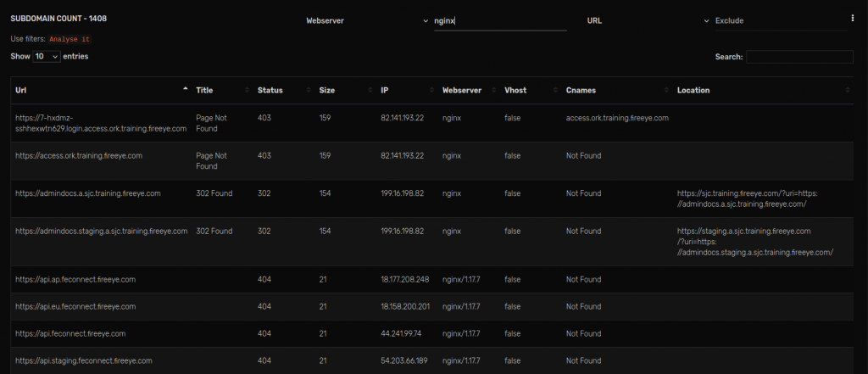The width and height of the screenshot is (868, 374).
Task: Change the Show entries count dropdown
Action: click(x=47, y=57)
